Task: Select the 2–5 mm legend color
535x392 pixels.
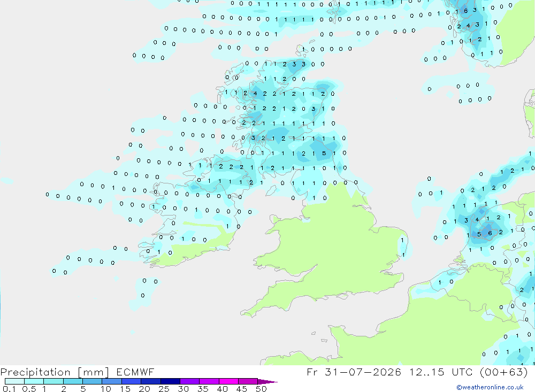Action: click(x=73, y=381)
